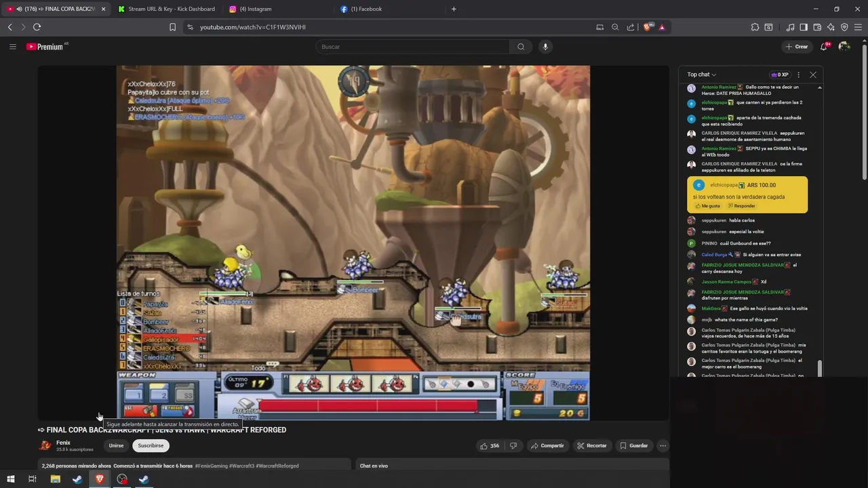Go back with browser back arrow

click(10, 27)
